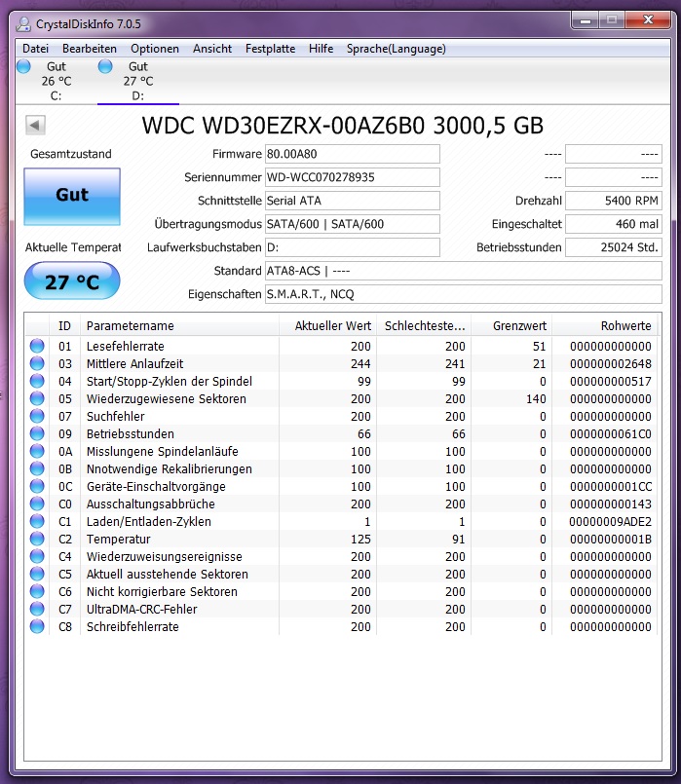The height and width of the screenshot is (784, 681).
Task: Click raw value 000000000143
Action: point(611,504)
